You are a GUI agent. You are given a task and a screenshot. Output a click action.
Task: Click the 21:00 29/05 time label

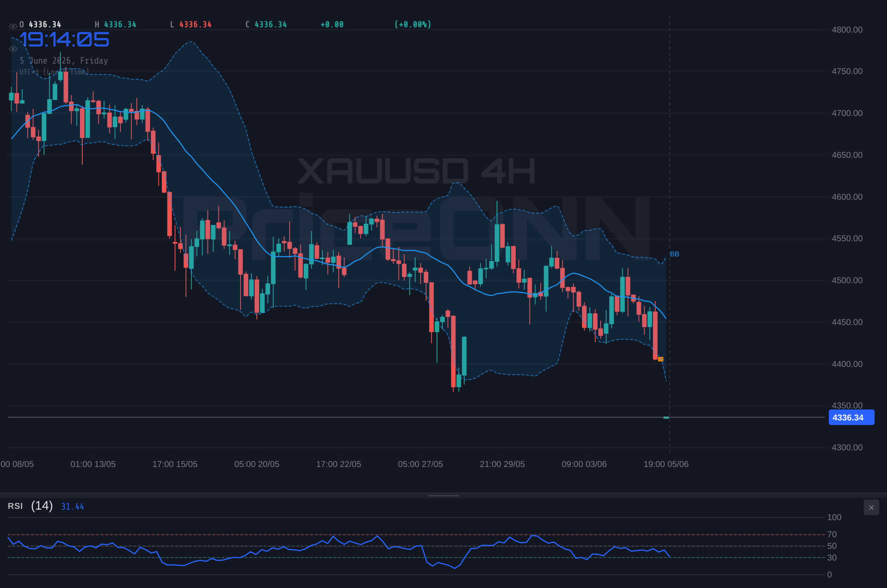click(x=502, y=464)
